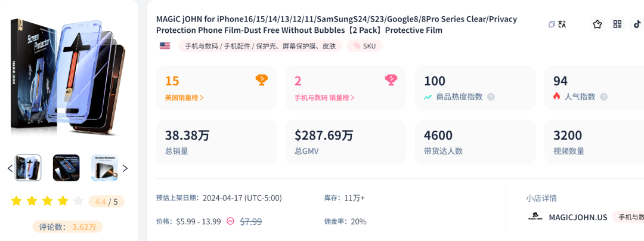Image resolution: width=644 pixels, height=241 pixels.
Task: Show previous product thumbnails arrow
Action: click(x=10, y=168)
